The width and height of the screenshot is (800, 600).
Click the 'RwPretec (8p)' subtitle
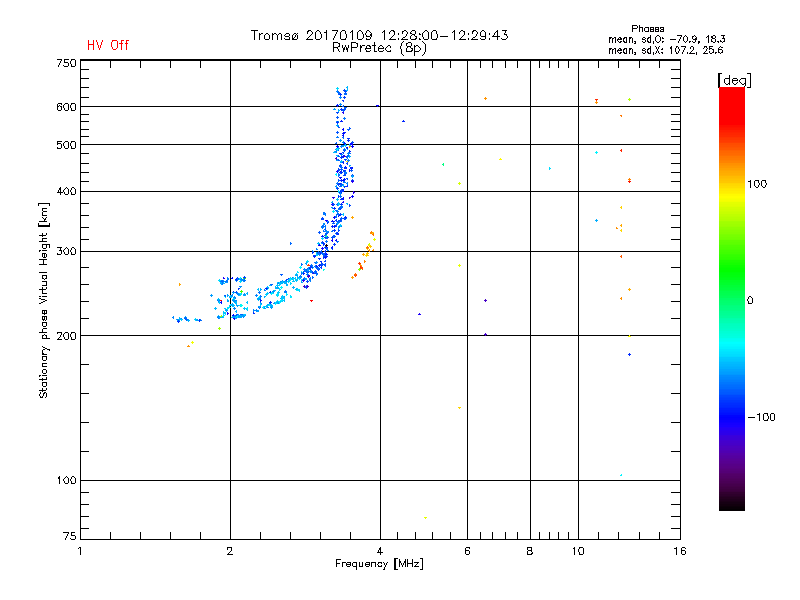tap(379, 48)
